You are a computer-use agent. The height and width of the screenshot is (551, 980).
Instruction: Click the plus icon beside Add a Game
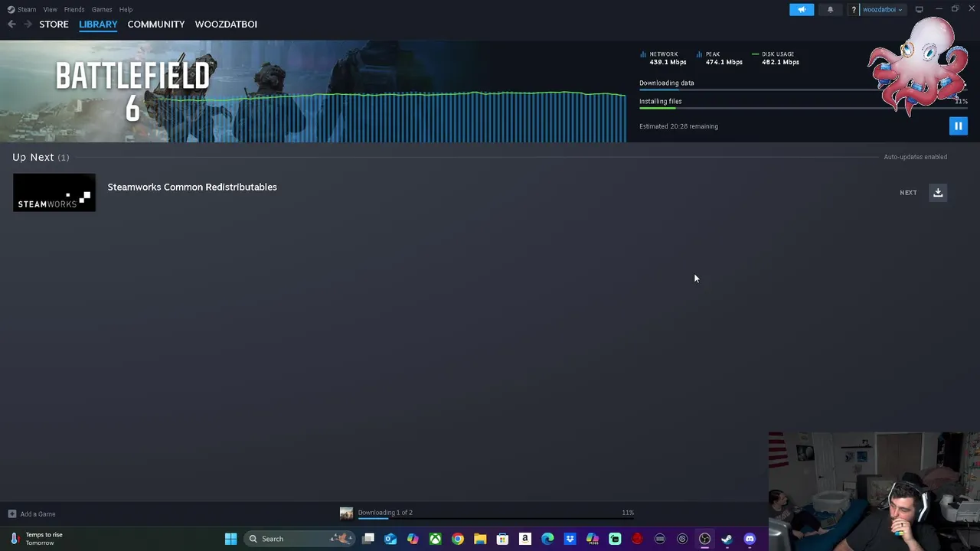(11, 514)
